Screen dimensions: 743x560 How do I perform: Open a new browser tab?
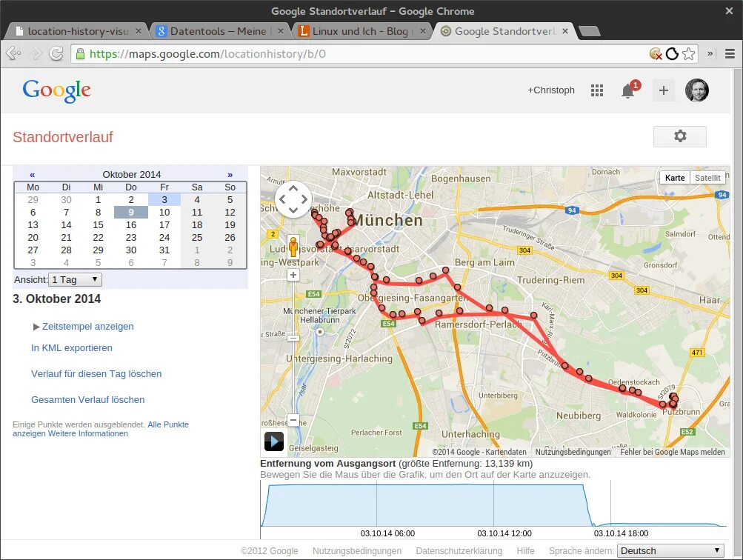point(590,32)
